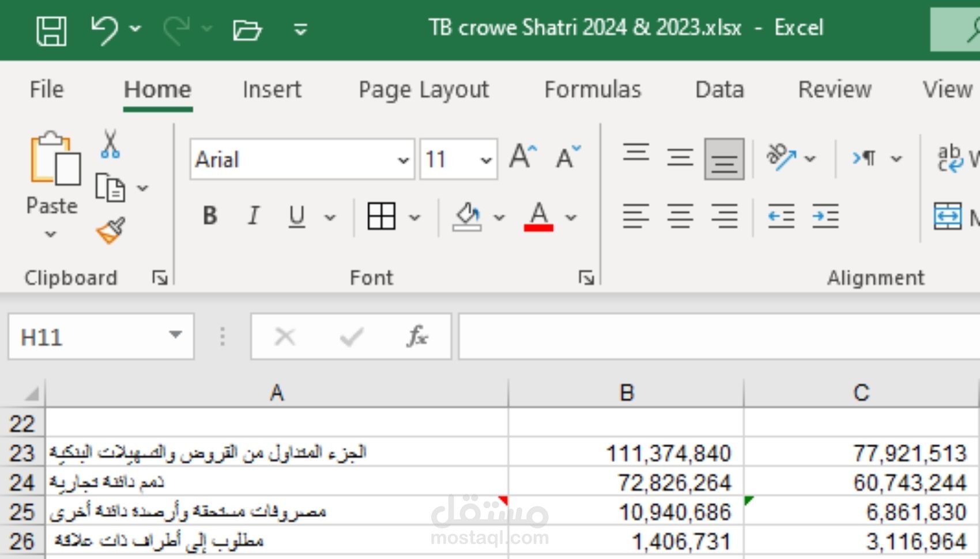Select Top Align icon
Screen dimensions: 980x559
[636, 153]
